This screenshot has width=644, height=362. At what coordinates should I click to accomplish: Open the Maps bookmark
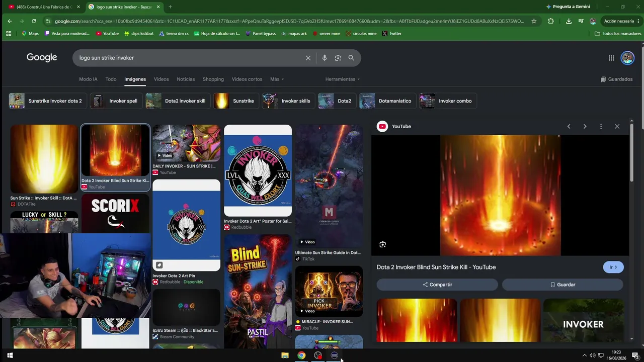pos(30,33)
